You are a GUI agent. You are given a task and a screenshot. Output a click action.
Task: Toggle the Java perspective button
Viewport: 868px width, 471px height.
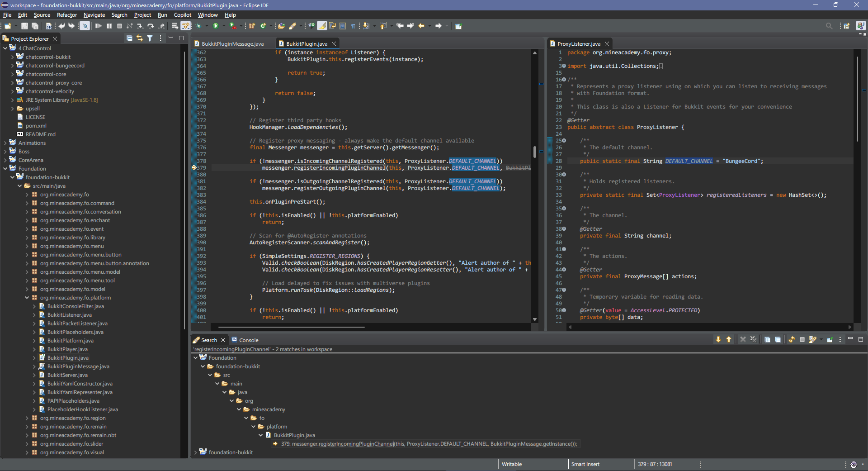[x=861, y=26]
